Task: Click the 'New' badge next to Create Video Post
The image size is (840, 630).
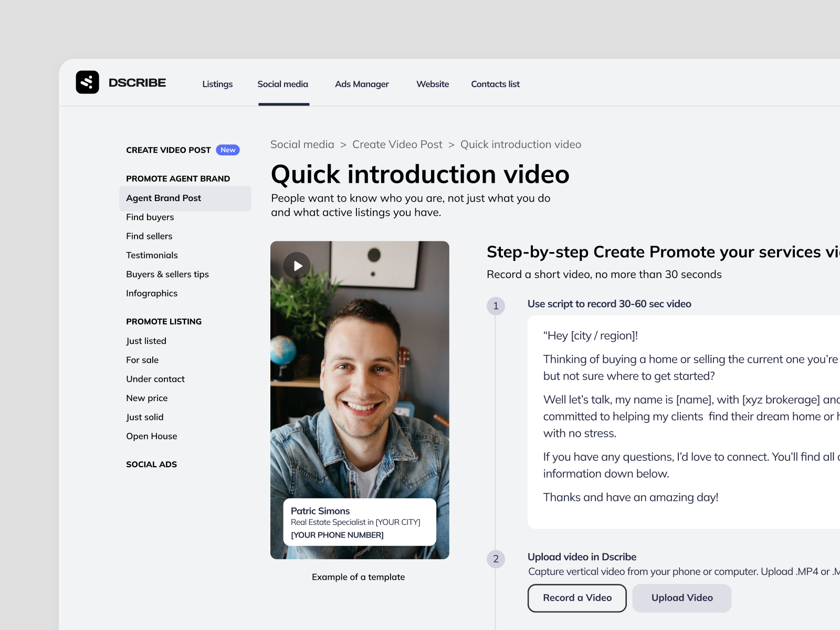Action: click(x=228, y=150)
